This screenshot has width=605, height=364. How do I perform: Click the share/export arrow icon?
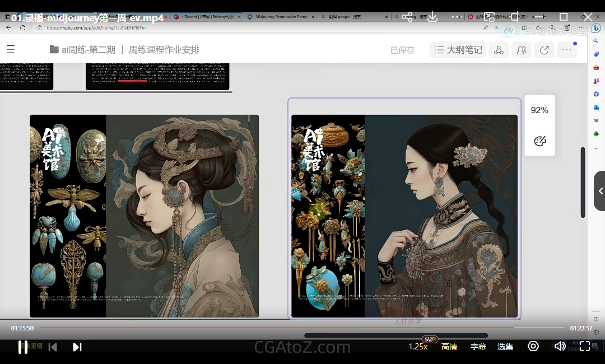coord(544,50)
